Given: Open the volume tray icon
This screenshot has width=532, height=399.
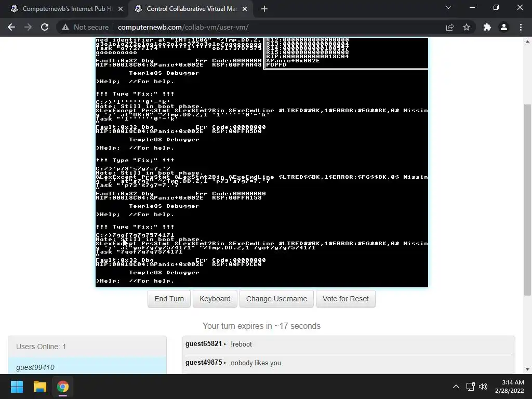Looking at the screenshot, I should point(483,387).
